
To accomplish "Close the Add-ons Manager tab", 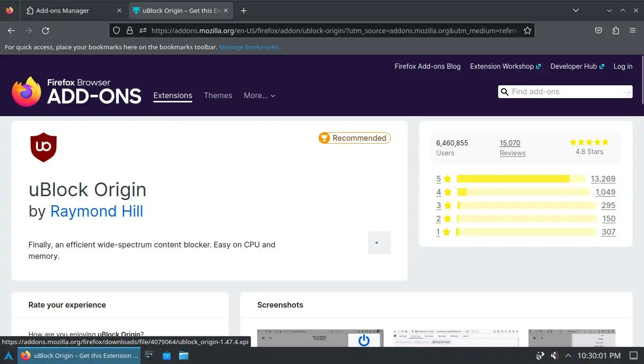I will coord(119,10).
